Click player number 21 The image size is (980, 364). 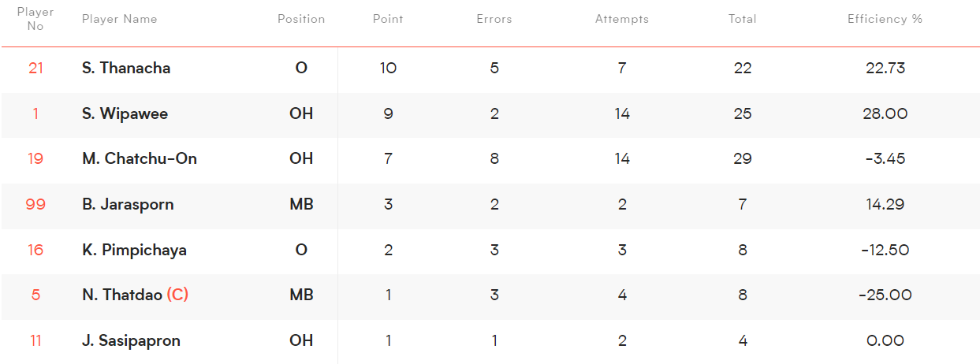35,68
